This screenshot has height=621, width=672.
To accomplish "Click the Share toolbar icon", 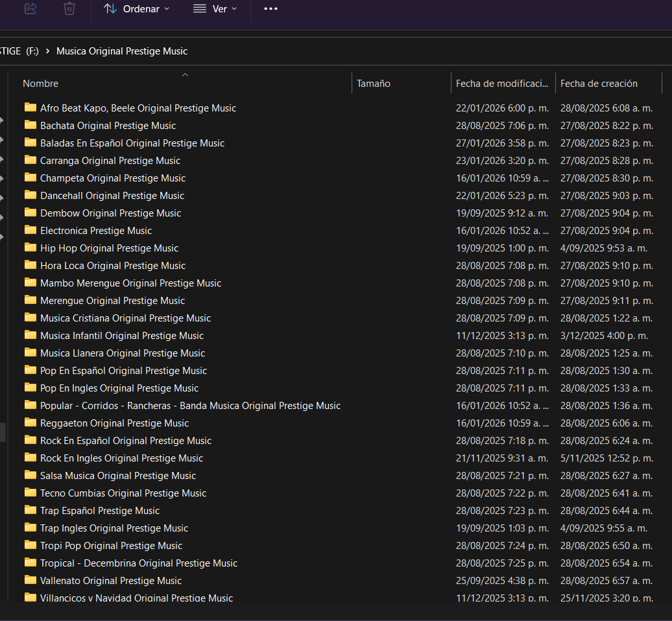I will click(x=30, y=8).
